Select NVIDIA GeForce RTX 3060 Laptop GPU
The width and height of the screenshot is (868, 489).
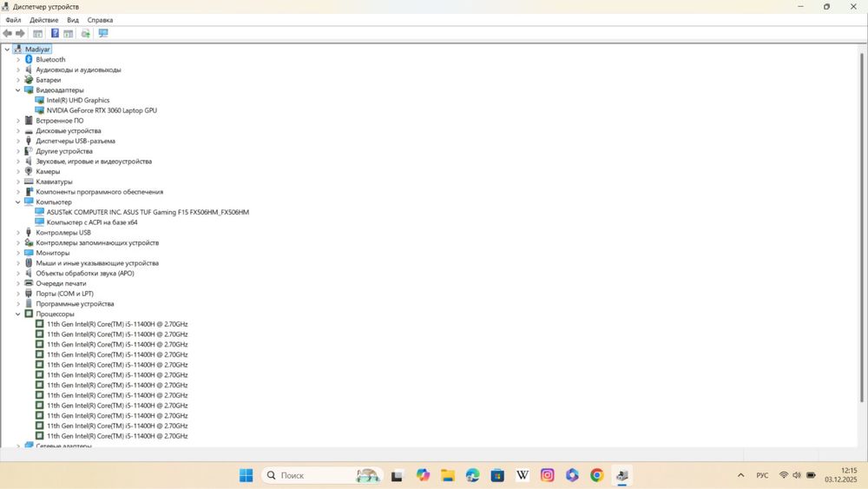point(102,110)
